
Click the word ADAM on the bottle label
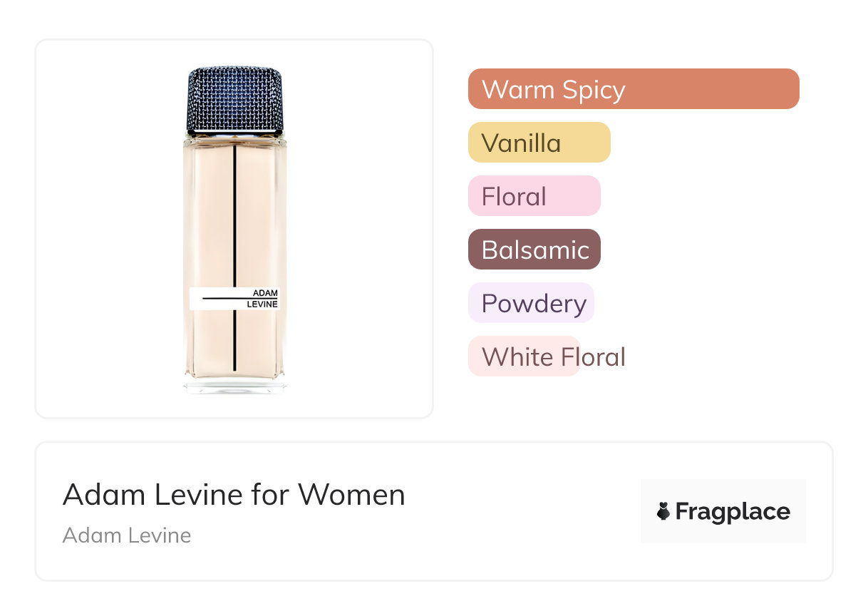pos(265,292)
